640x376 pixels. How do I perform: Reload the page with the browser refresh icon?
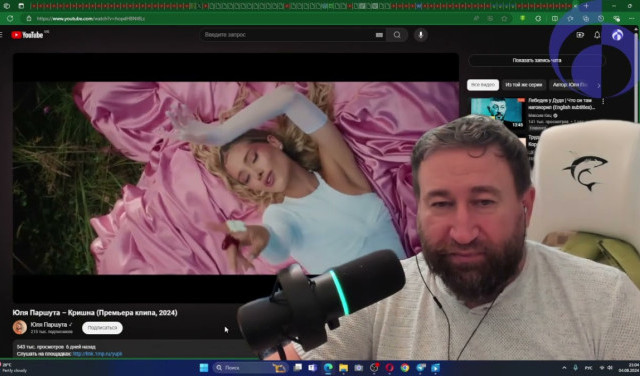pyautogui.click(x=10, y=18)
